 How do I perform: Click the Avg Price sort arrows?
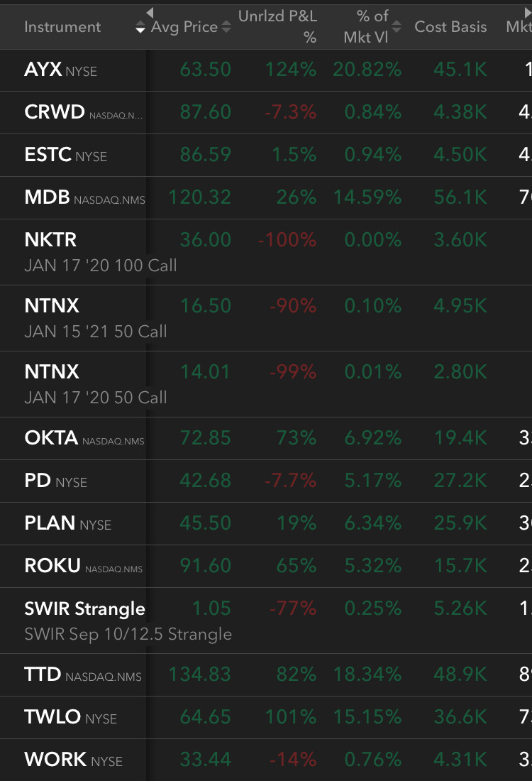(226, 27)
